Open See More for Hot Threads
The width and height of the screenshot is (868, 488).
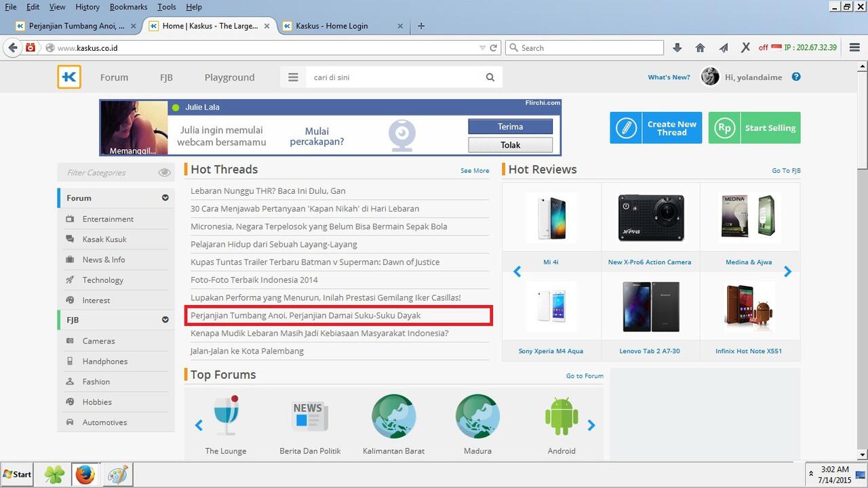(x=475, y=171)
